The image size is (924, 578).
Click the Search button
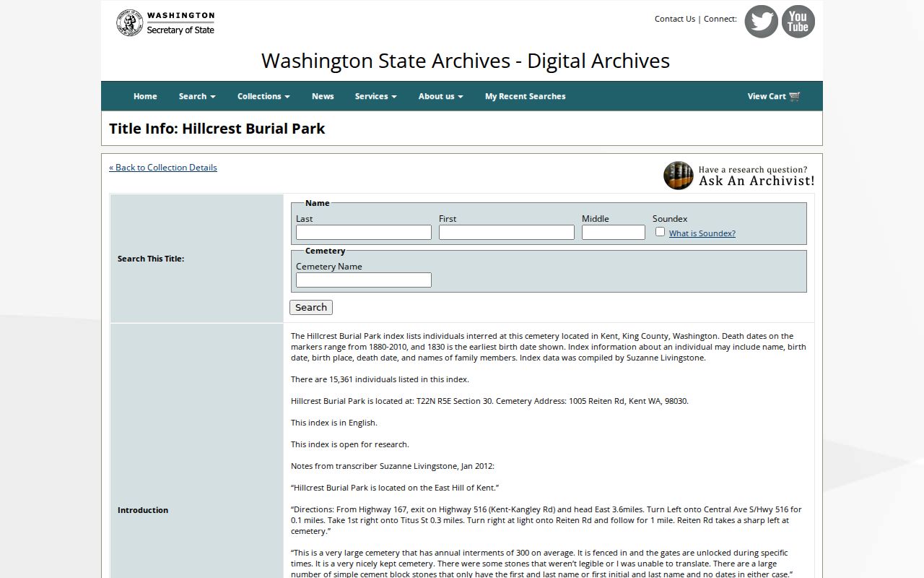click(311, 307)
